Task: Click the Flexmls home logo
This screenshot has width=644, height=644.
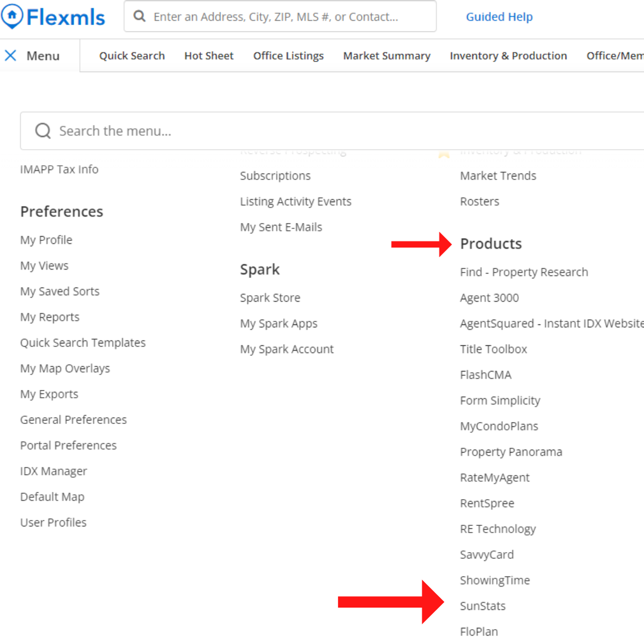Action: tap(52, 17)
